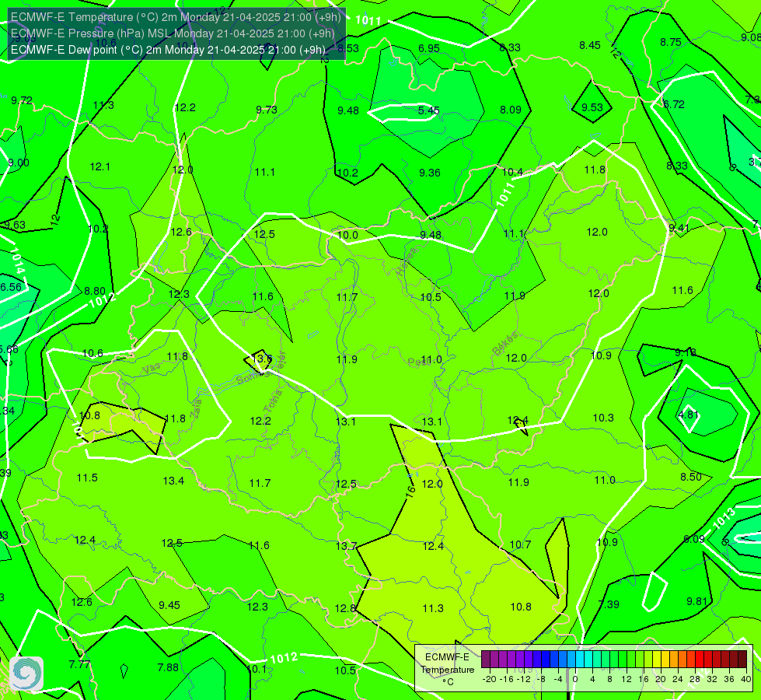Click the 10.7 temperature value
Viewport: 761px width, 700px height.
click(520, 545)
